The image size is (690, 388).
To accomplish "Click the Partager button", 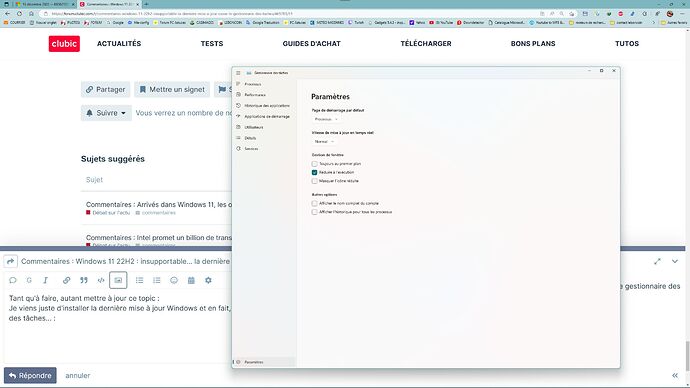I will tap(106, 89).
